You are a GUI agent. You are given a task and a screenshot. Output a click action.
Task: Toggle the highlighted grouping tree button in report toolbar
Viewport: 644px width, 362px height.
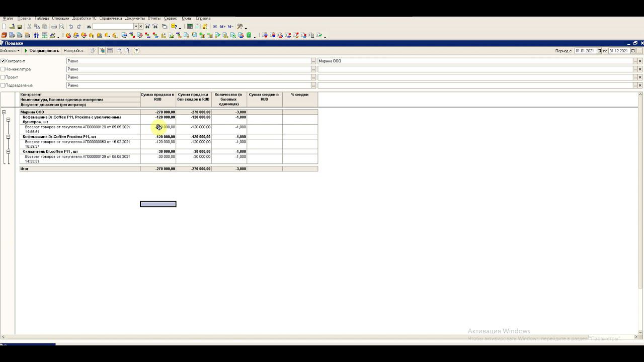102,51
